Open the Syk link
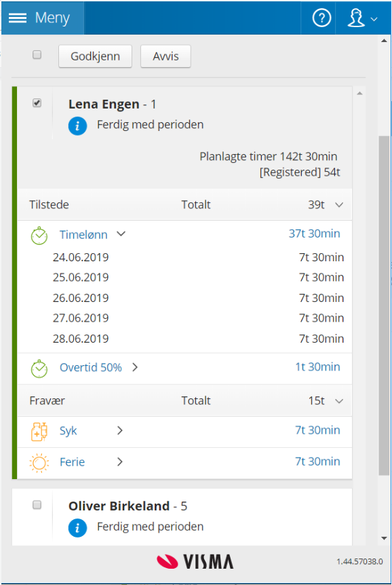 point(68,431)
